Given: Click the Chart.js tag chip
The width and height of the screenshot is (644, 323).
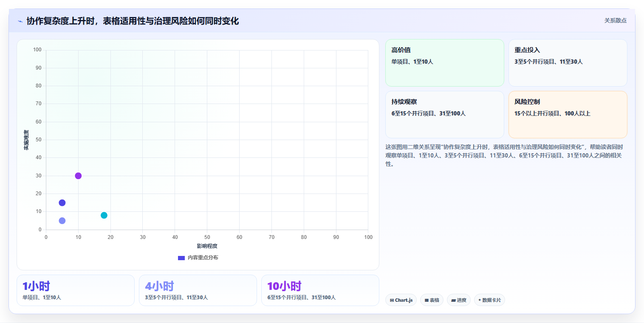Looking at the screenshot, I should point(401,300).
